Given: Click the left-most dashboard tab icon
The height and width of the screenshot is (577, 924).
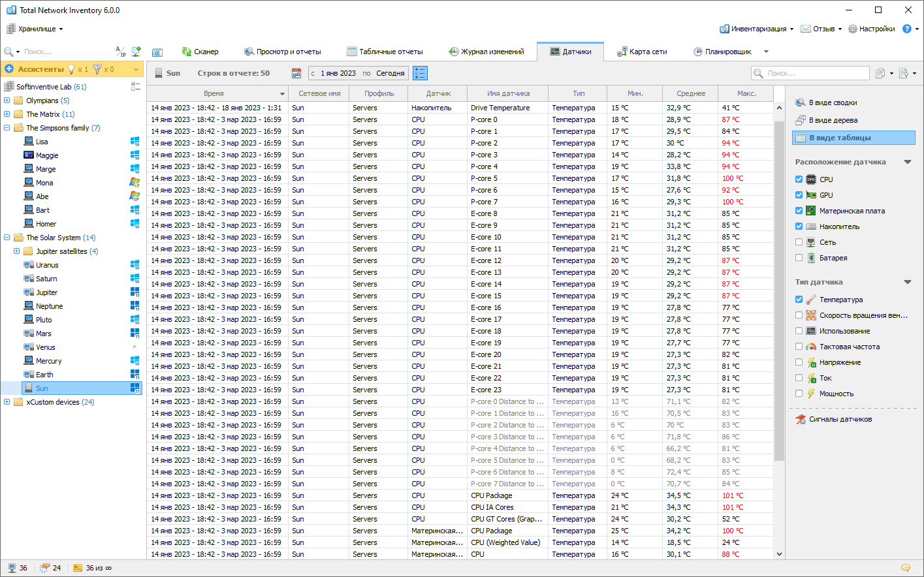Looking at the screenshot, I should [x=157, y=52].
